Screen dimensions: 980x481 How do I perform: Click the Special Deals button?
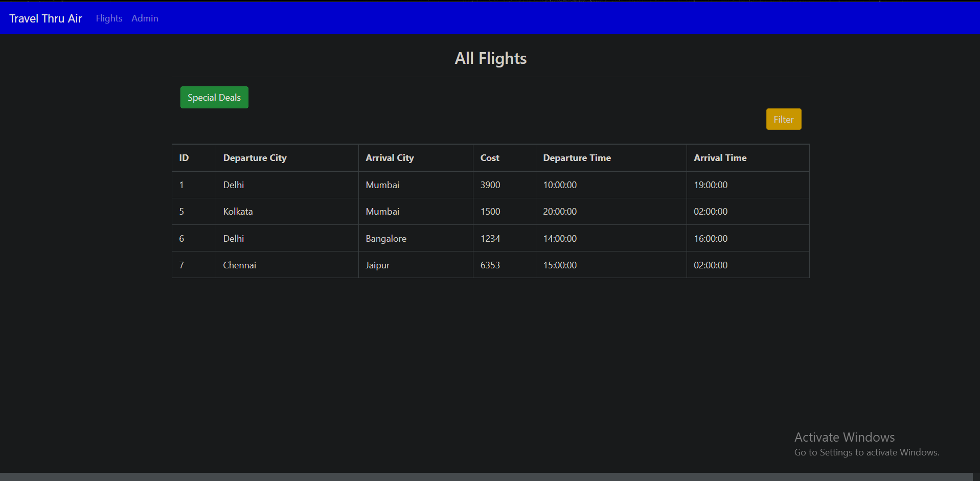[214, 97]
